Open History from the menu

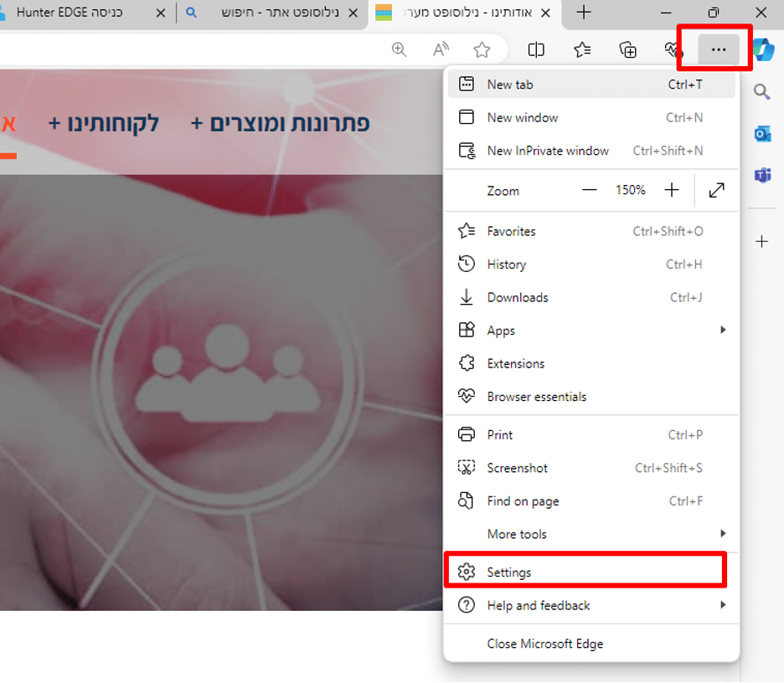(591, 264)
